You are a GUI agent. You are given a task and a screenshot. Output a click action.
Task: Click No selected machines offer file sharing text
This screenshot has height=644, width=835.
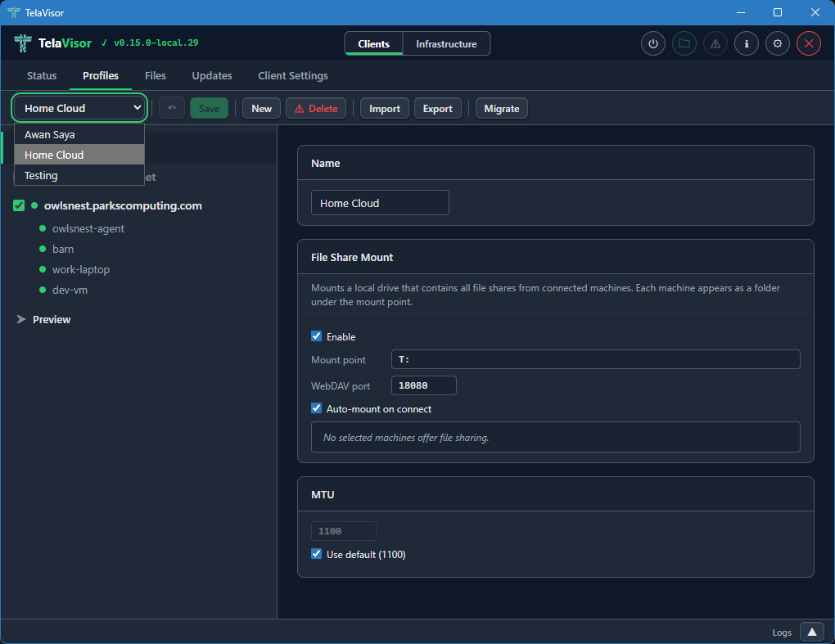[406, 438]
